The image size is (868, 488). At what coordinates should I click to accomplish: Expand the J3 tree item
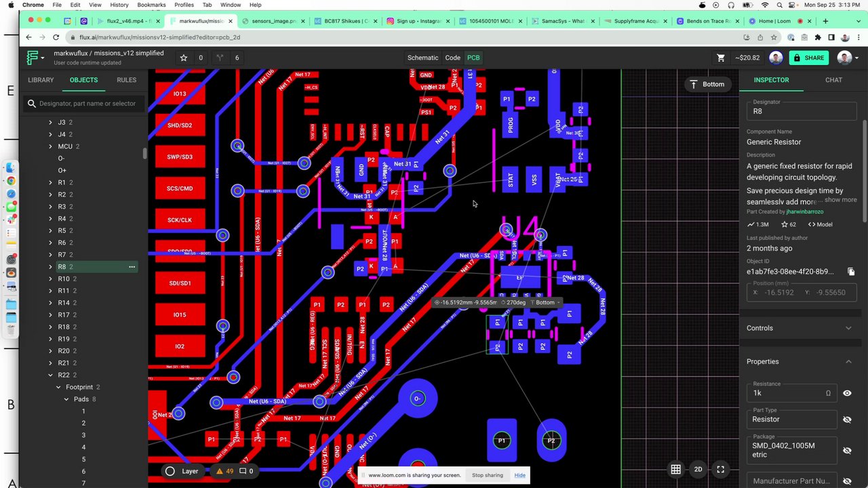[x=50, y=123]
